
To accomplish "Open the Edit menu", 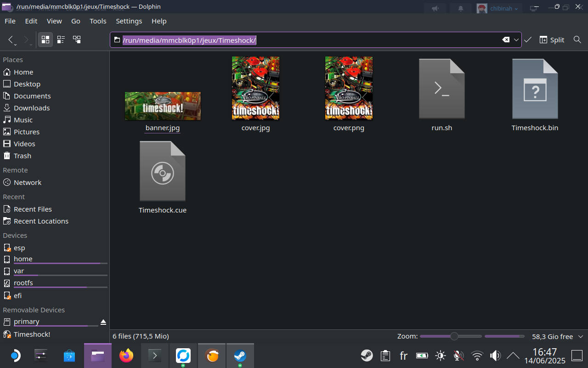I will pos(31,21).
